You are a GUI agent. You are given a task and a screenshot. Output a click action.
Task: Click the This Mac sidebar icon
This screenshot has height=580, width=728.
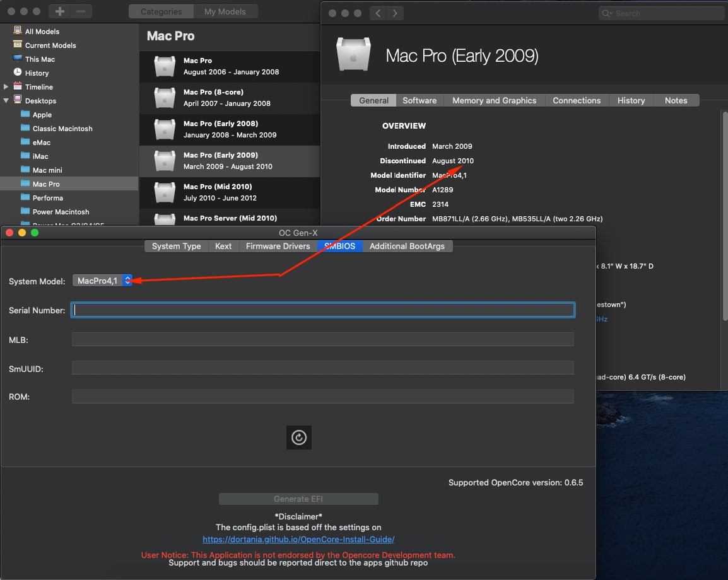(x=18, y=59)
